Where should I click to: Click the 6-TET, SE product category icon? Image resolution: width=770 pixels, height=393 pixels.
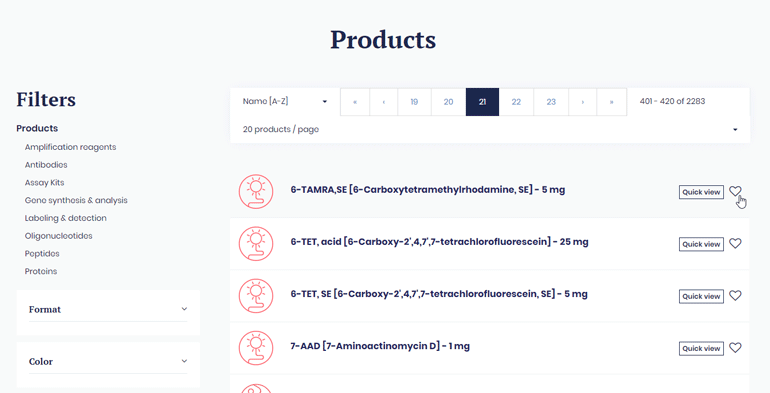[256, 295]
